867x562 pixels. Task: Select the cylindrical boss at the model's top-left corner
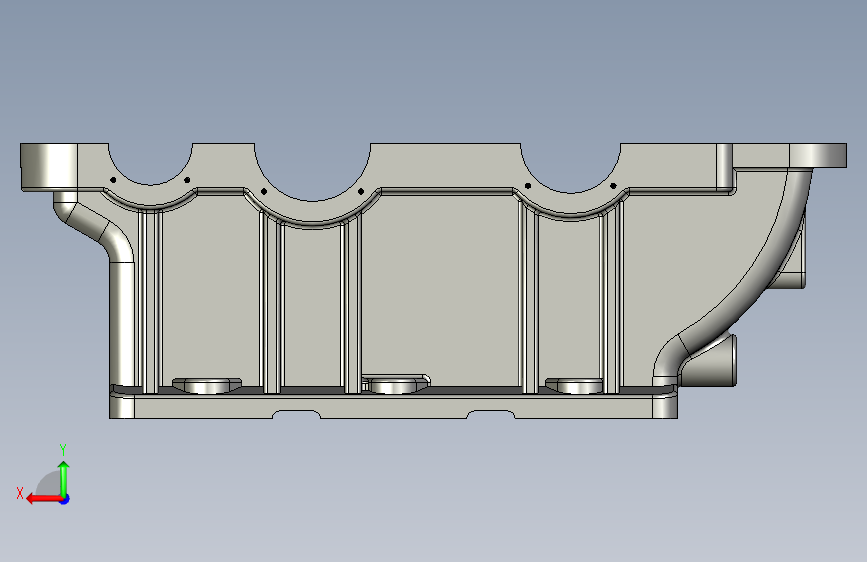click(49, 167)
